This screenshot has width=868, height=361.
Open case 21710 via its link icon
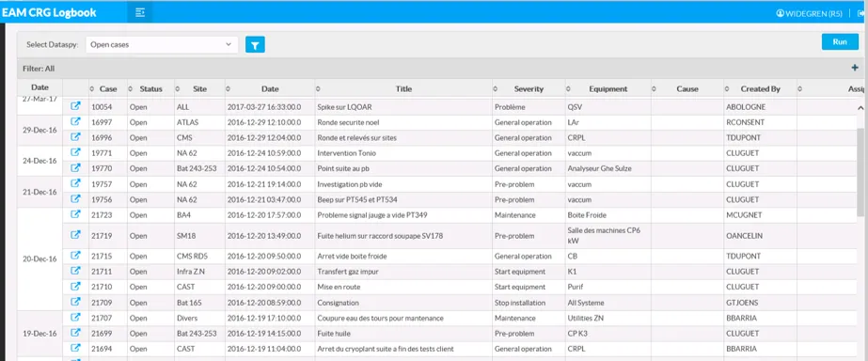[76, 286]
